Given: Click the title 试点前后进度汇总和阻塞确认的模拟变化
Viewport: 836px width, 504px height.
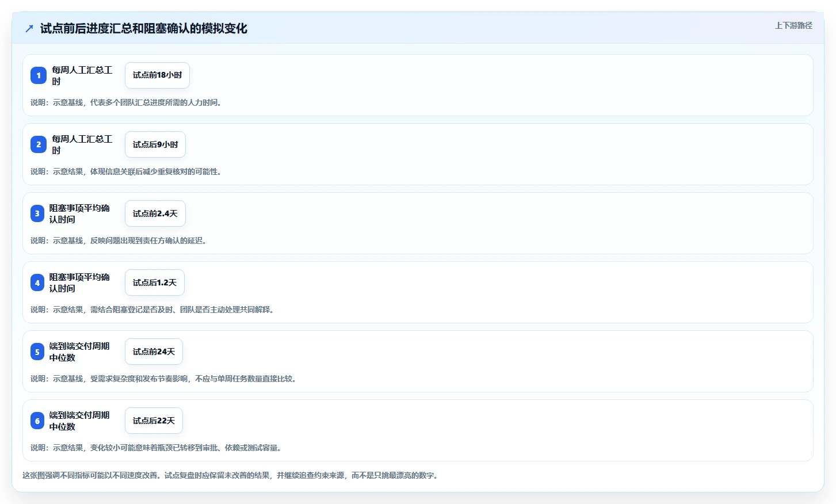Looking at the screenshot, I should coord(144,29).
